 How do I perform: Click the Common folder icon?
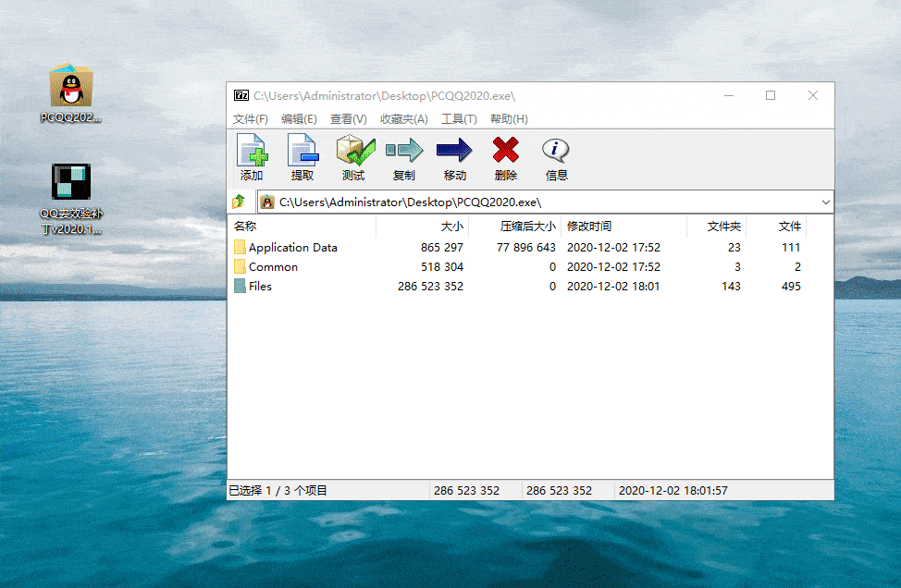[240, 267]
